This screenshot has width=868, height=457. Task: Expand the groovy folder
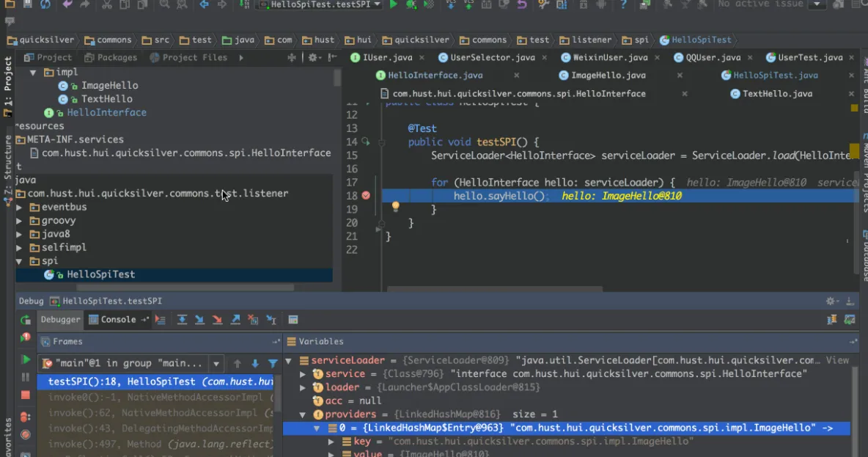19,221
